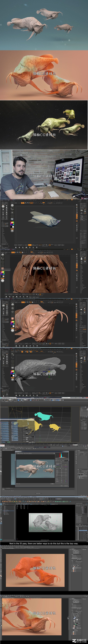Click the rendered fish image in Maya render view
Image resolution: width=88 pixels, height=644 pixels.
[45, 522]
